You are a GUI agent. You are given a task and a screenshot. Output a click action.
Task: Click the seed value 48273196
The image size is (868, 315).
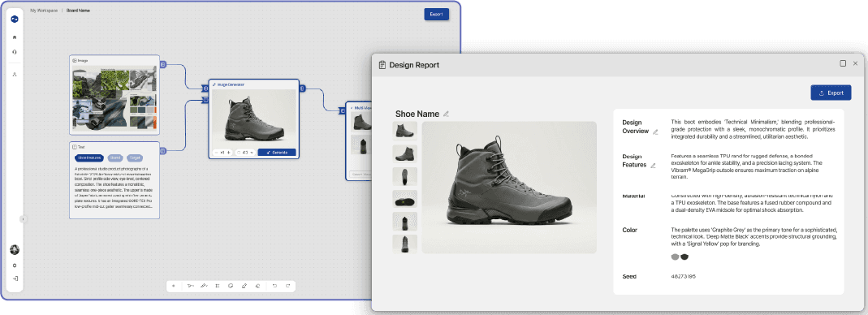[x=683, y=276]
